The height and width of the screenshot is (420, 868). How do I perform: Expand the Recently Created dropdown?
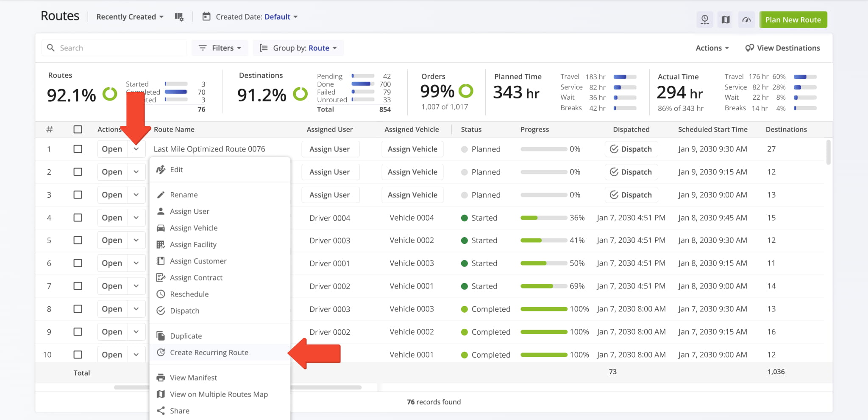129,17
